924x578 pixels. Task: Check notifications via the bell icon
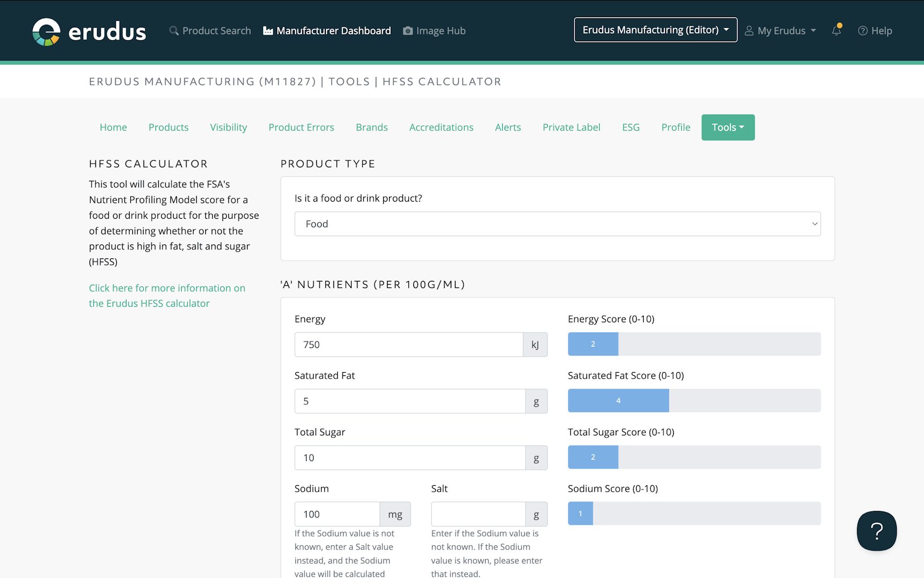(x=836, y=31)
